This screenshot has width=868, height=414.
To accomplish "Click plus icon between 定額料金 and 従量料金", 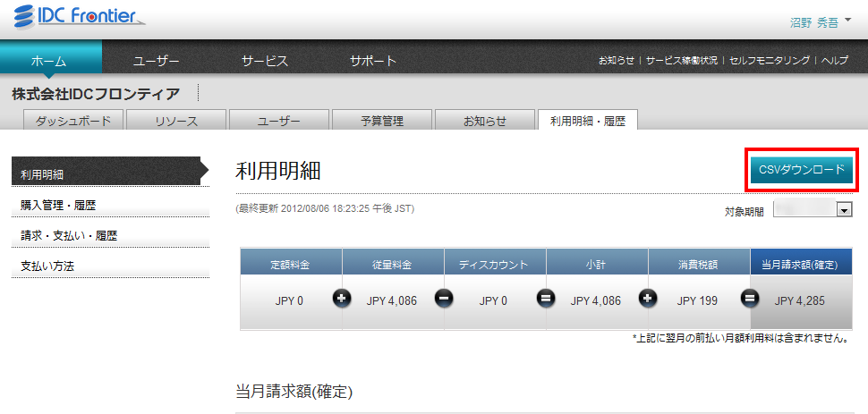I will pyautogui.click(x=342, y=299).
